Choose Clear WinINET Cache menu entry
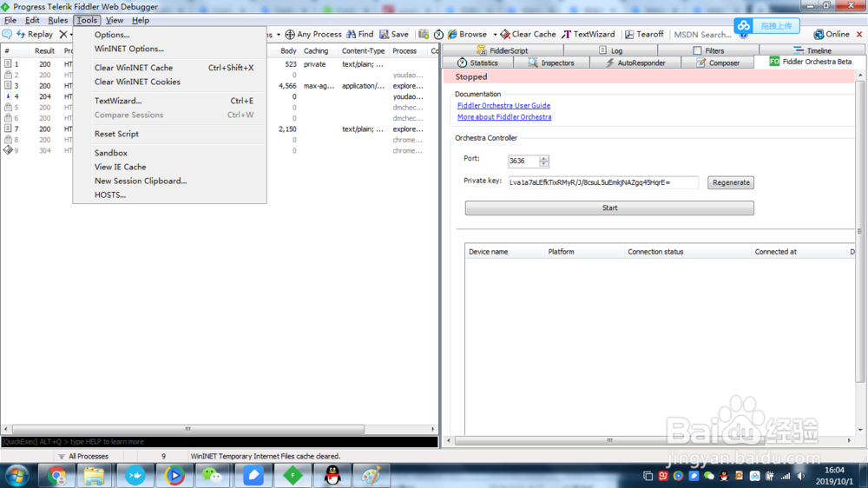This screenshot has height=488, width=868. tap(169, 68)
